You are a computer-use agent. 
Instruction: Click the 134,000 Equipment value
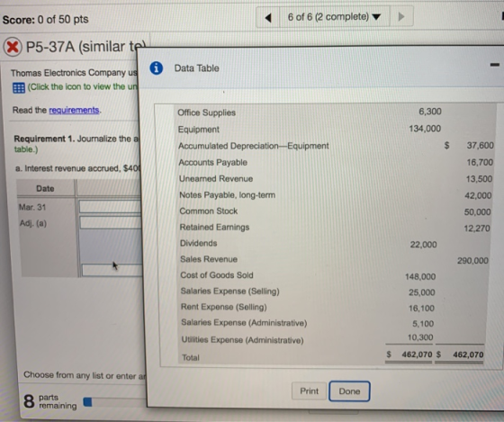coord(425,129)
